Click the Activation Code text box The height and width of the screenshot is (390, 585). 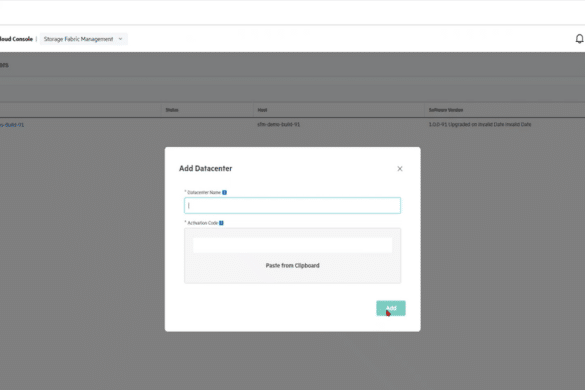[x=292, y=245]
